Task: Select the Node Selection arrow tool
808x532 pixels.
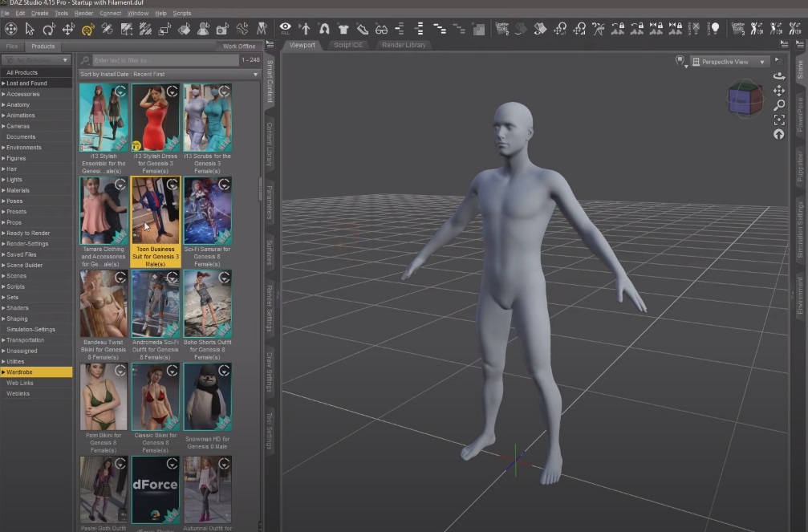Action: (x=30, y=30)
